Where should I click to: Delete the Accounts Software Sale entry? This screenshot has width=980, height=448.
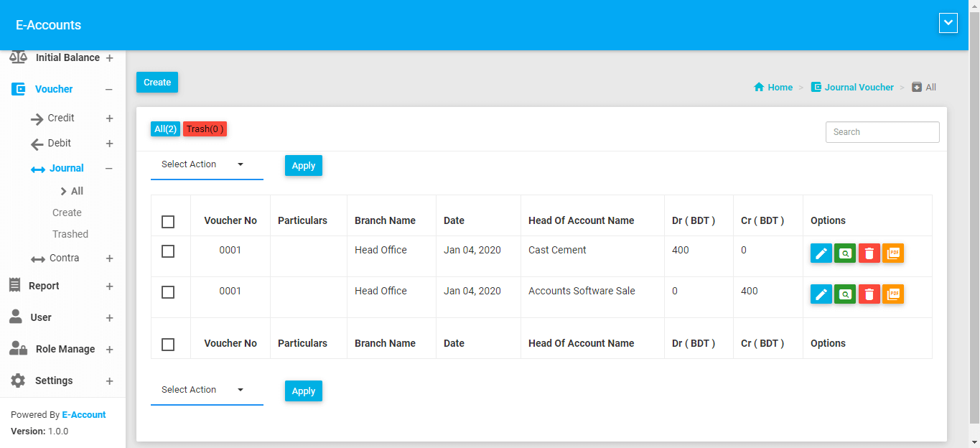click(x=869, y=294)
